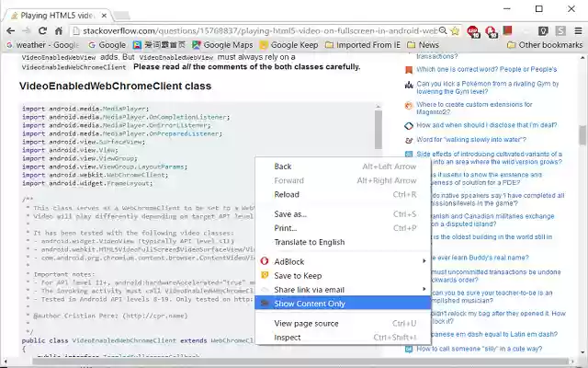Open the Pokémon rivaling Gym question link
Image resolution: width=588 pixels, height=368 pixels.
point(488,87)
